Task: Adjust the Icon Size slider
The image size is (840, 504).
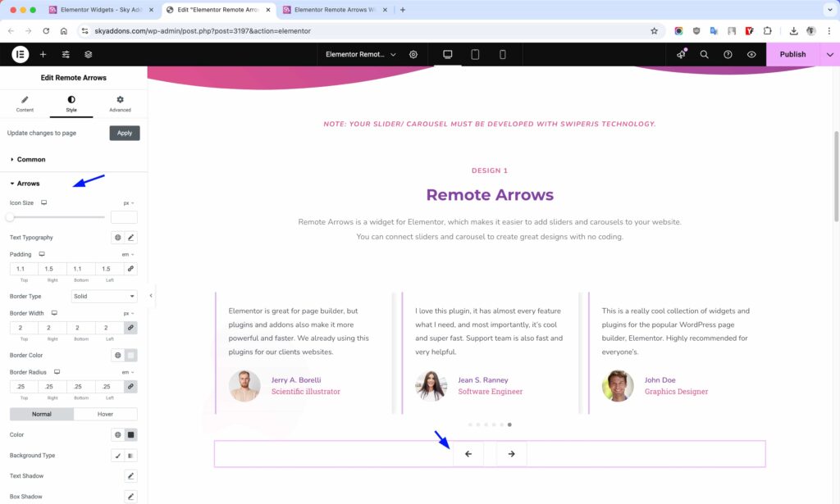Action: (57, 217)
